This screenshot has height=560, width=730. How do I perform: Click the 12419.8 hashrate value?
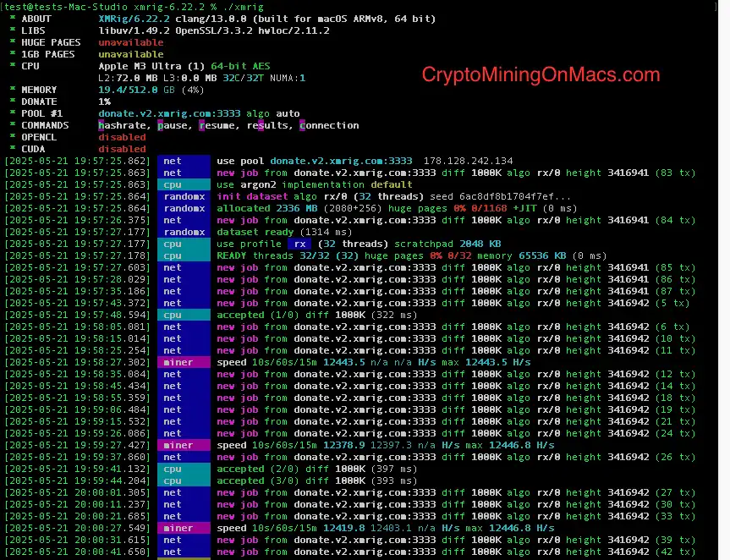344,529
